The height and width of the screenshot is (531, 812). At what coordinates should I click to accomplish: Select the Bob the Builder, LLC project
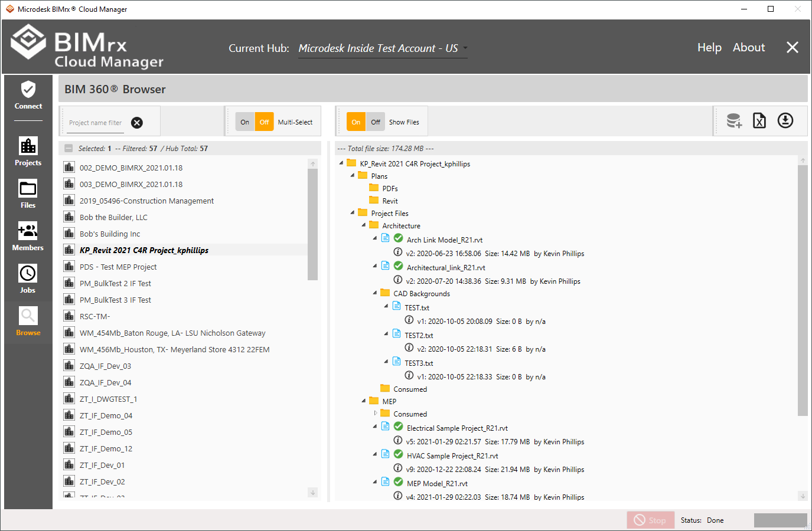[x=113, y=217]
